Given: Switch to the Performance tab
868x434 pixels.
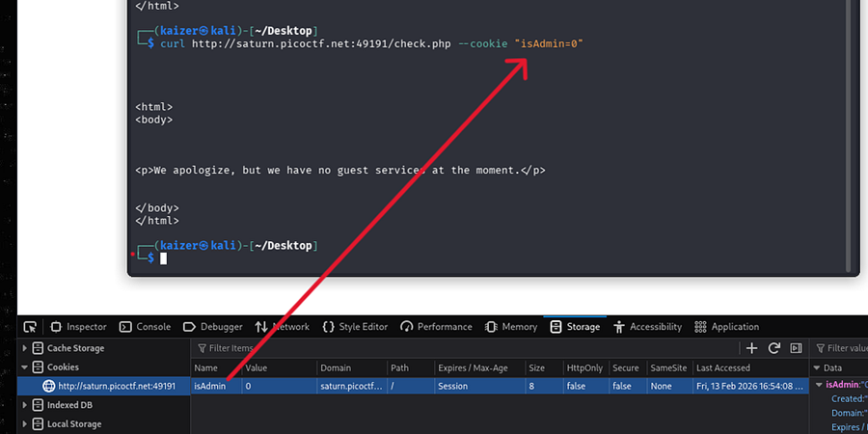Looking at the screenshot, I should [437, 327].
